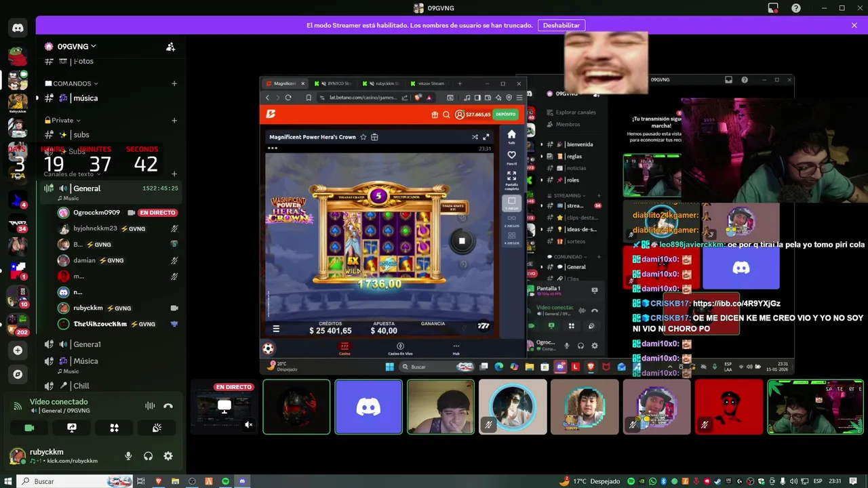Open the activities launcher button

point(114,428)
